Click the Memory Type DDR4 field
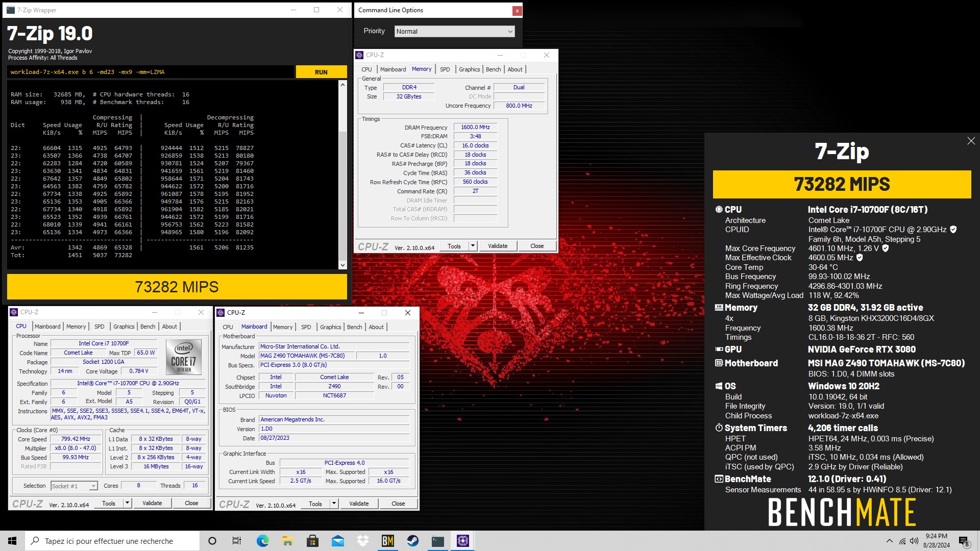980x551 pixels. tap(409, 87)
